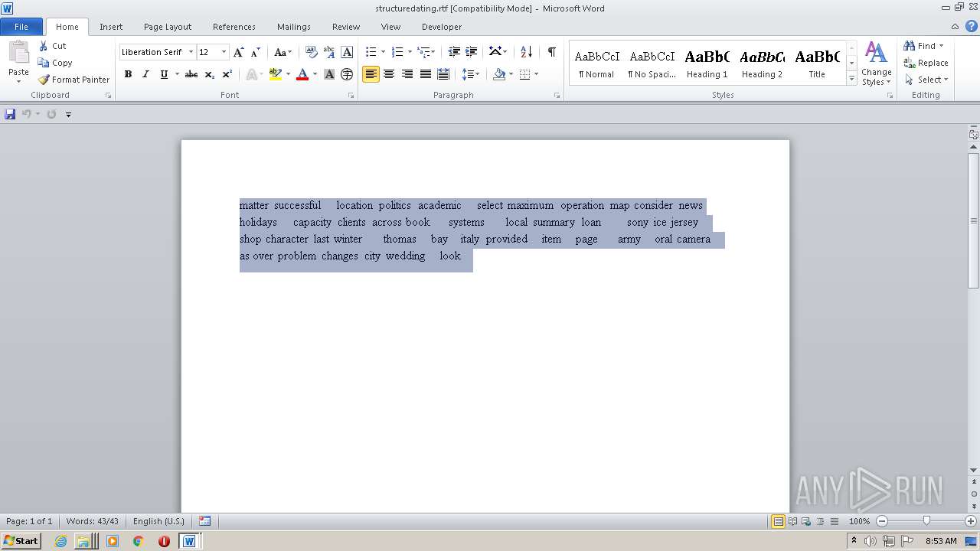Viewport: 980px width, 551px height.
Task: Open the numbering list dropdown
Action: pos(410,52)
